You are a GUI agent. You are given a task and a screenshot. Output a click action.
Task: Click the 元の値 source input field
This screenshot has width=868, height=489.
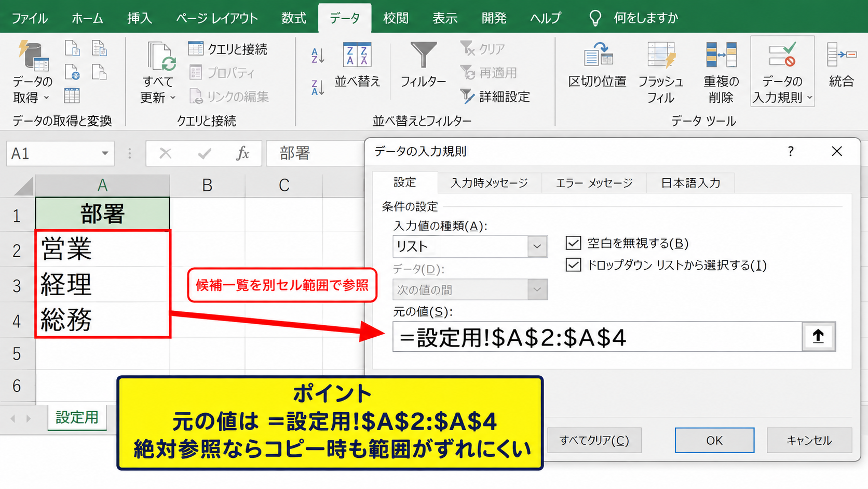(x=598, y=337)
